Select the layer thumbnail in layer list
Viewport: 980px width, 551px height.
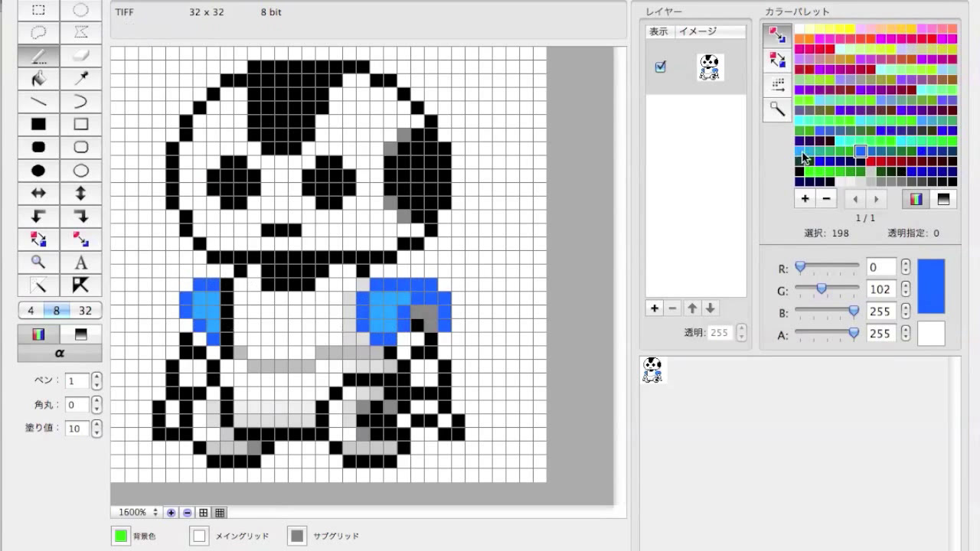pos(710,67)
